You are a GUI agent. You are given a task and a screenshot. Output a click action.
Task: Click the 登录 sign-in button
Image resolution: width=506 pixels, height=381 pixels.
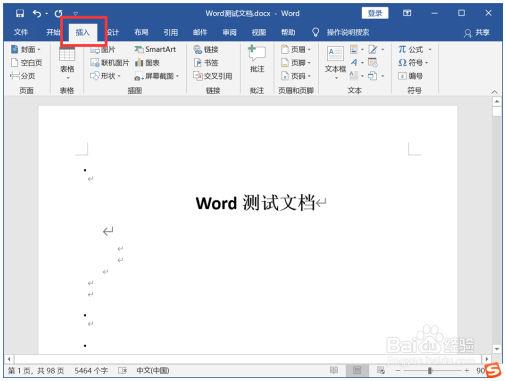pos(375,13)
